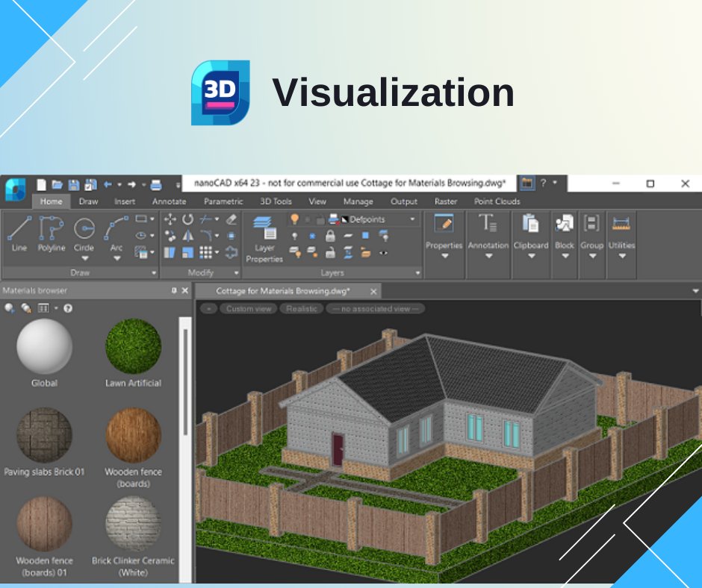Switch to the Draw ribbon tab
Image resolution: width=702 pixels, height=588 pixels.
pos(88,201)
